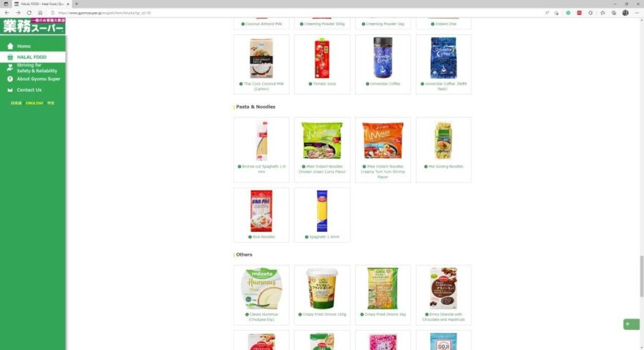Viewport: 644px width, 350px height.
Task: Open the browser favorites star icon
Action: click(602, 13)
